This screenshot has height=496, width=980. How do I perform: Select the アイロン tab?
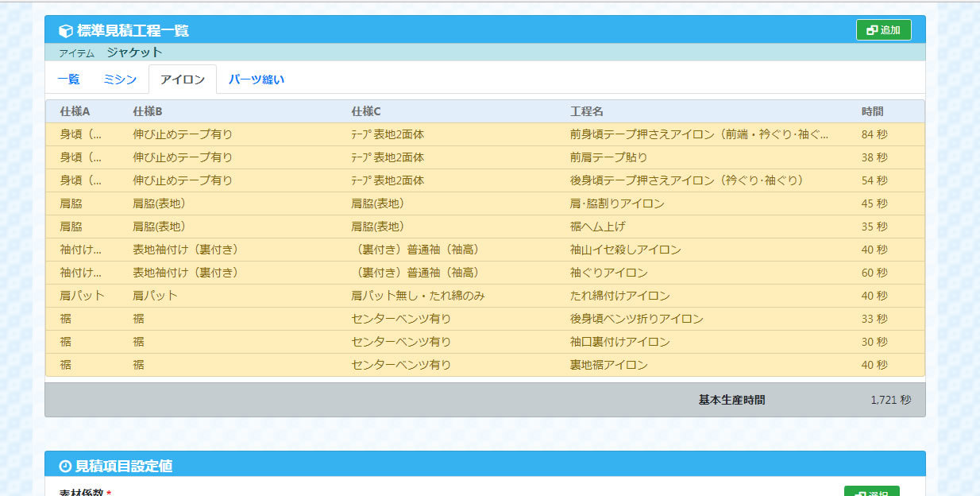point(183,79)
